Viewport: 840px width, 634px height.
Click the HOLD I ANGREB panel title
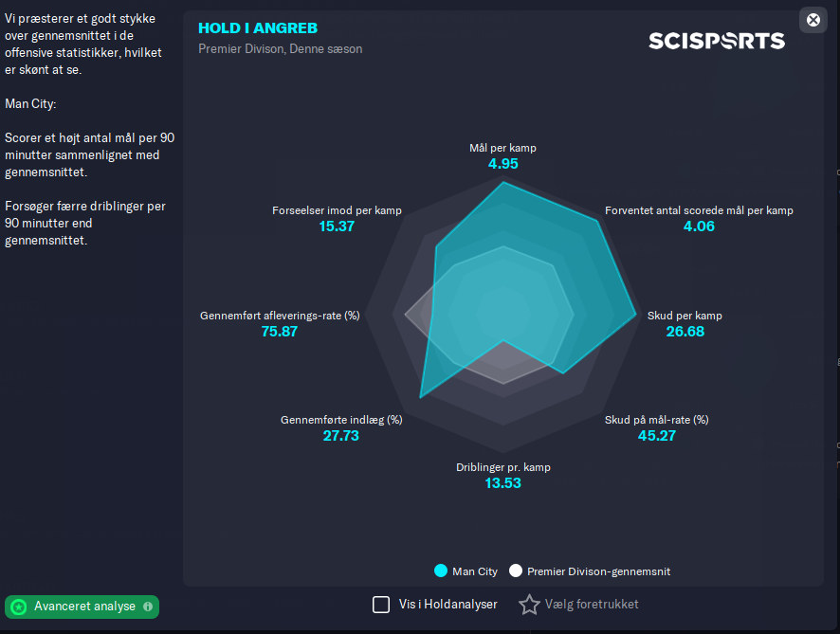pos(258,28)
